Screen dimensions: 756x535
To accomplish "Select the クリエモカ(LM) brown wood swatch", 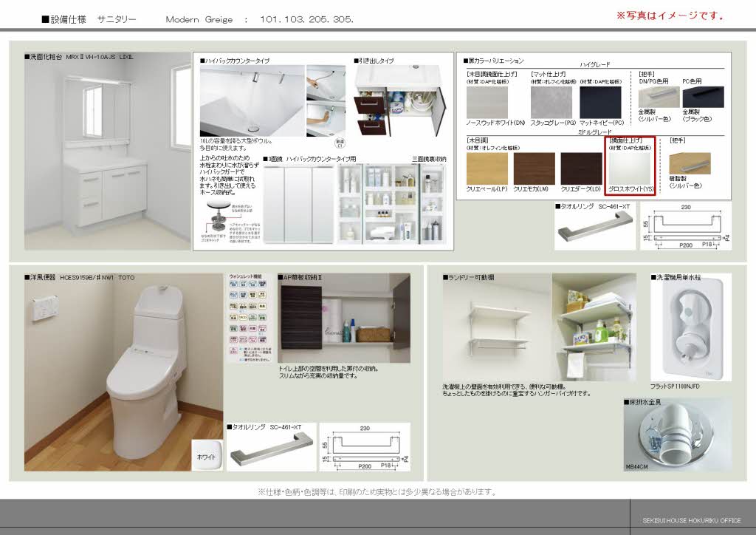I will pos(534,168).
